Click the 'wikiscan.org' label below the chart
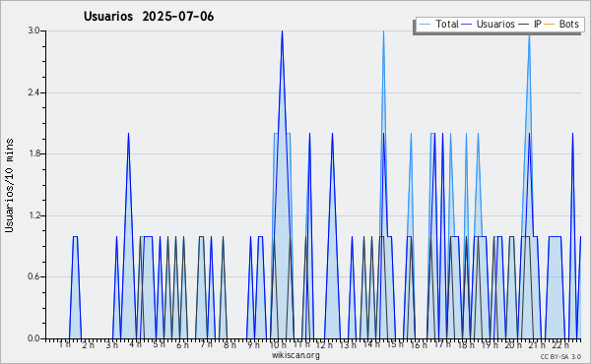 [295, 355]
